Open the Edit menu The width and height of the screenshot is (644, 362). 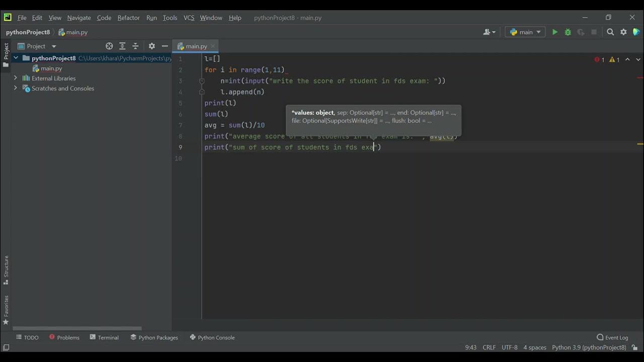(x=37, y=18)
